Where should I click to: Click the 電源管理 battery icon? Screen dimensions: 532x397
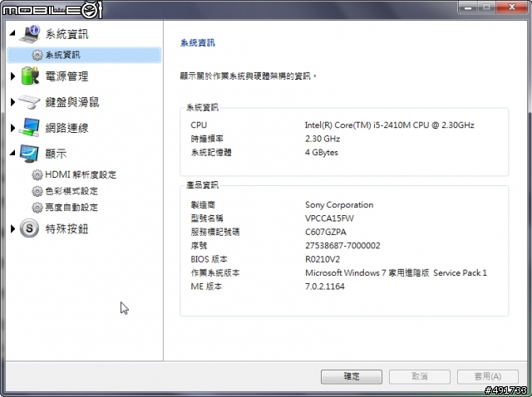point(30,76)
